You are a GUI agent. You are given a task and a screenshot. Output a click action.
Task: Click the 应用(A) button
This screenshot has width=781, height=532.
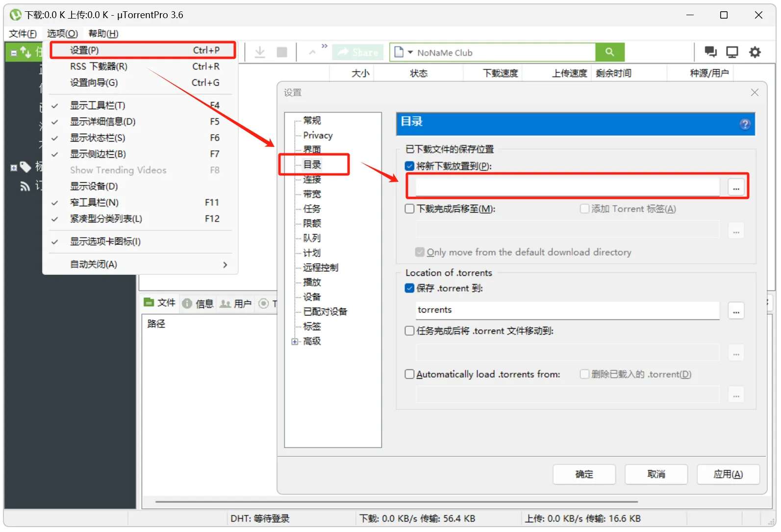point(728,474)
